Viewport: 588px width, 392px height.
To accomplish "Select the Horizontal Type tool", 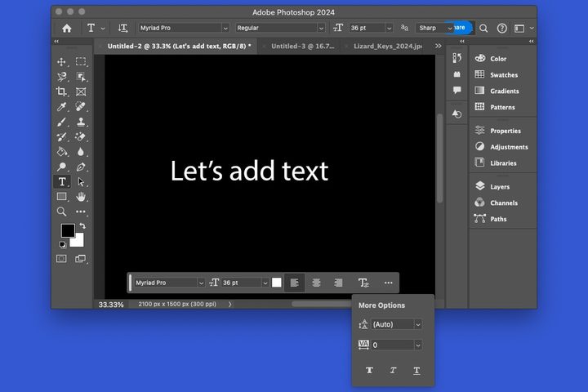I will pyautogui.click(x=62, y=182).
